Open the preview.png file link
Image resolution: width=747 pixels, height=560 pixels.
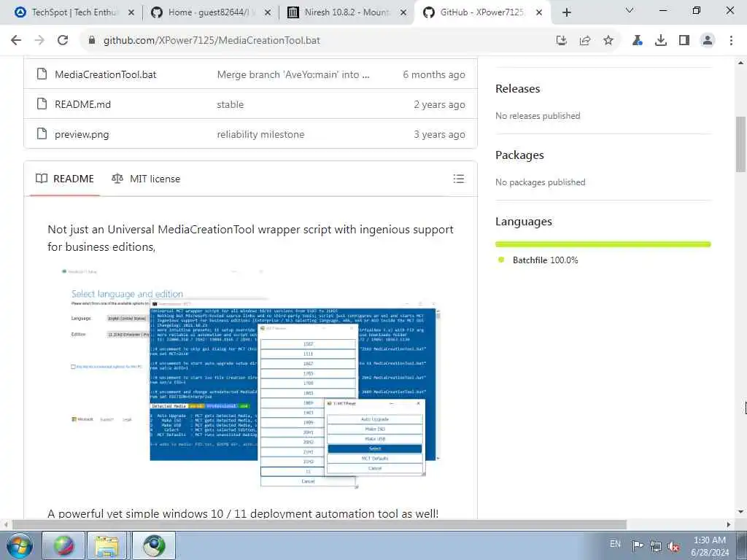[x=82, y=135]
